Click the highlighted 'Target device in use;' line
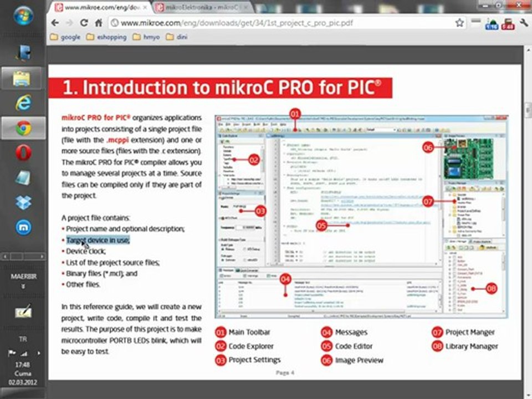 tap(98, 240)
